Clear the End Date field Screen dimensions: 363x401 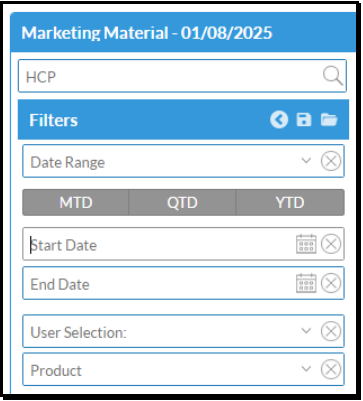pyautogui.click(x=331, y=283)
